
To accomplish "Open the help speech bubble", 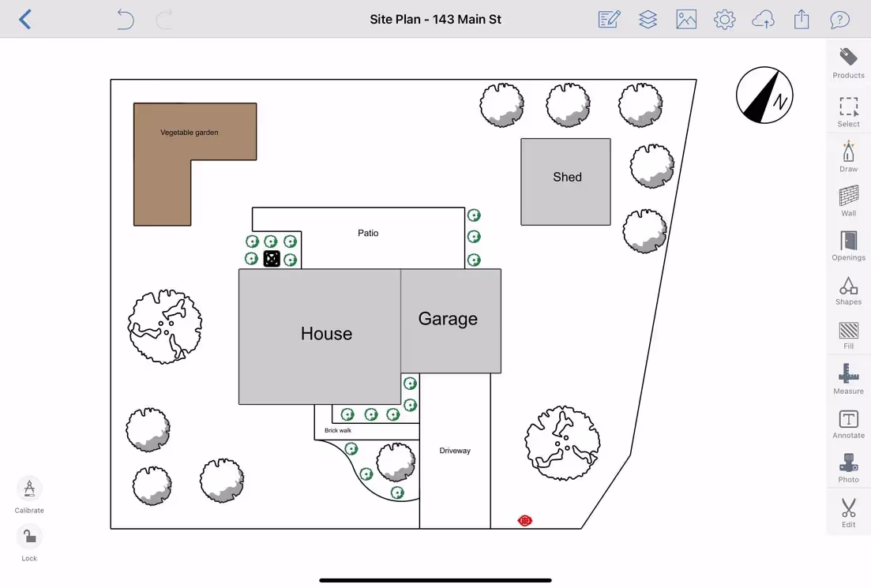I will pos(839,20).
